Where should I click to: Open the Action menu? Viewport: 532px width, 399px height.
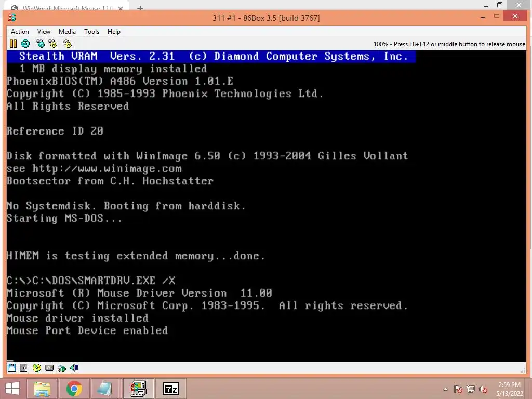point(20,32)
